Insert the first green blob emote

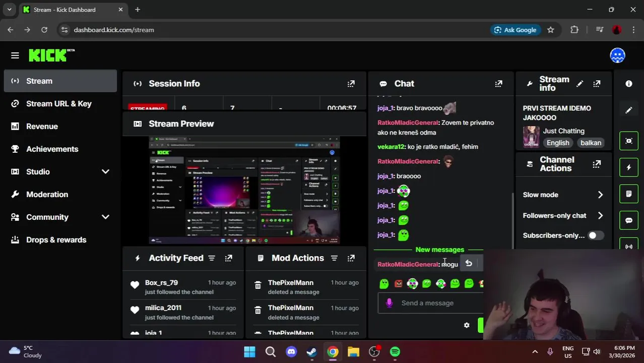(384, 284)
